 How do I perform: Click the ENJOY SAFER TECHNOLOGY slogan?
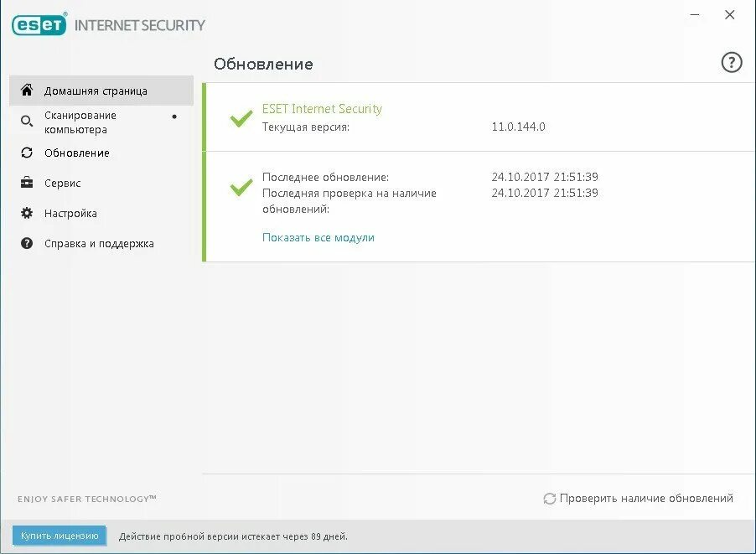tap(87, 499)
